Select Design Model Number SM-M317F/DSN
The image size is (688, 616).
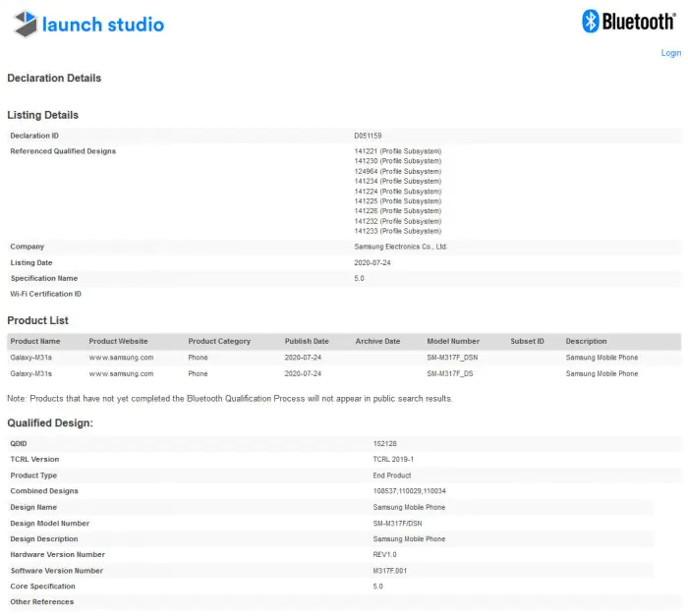tap(397, 524)
